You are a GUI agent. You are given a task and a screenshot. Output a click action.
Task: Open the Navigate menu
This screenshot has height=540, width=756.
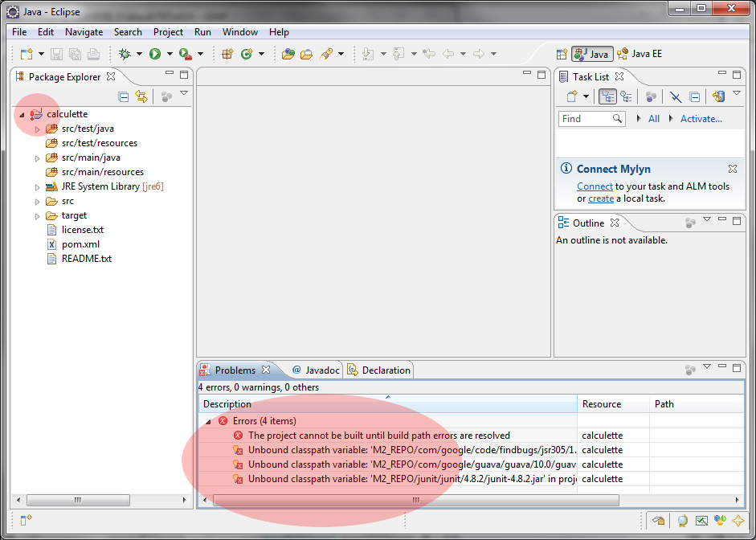[84, 32]
